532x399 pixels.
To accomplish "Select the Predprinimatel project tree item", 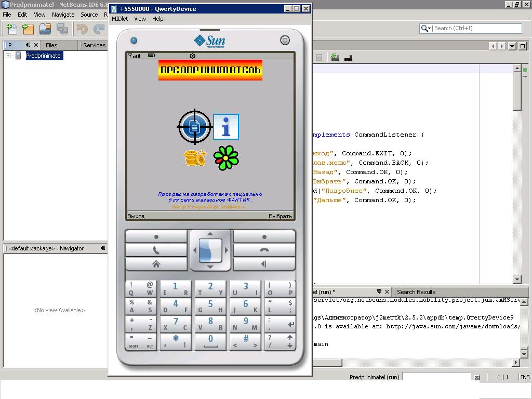I will pos(44,56).
